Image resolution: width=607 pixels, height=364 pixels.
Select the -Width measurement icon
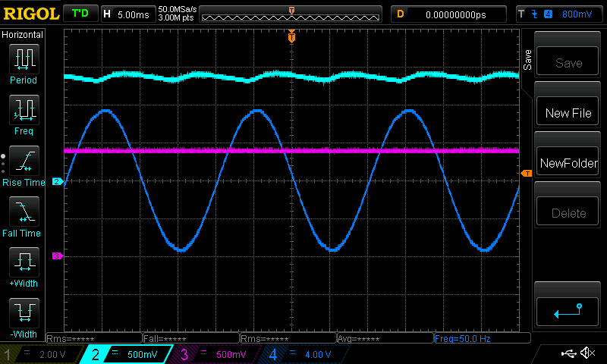pyautogui.click(x=24, y=316)
